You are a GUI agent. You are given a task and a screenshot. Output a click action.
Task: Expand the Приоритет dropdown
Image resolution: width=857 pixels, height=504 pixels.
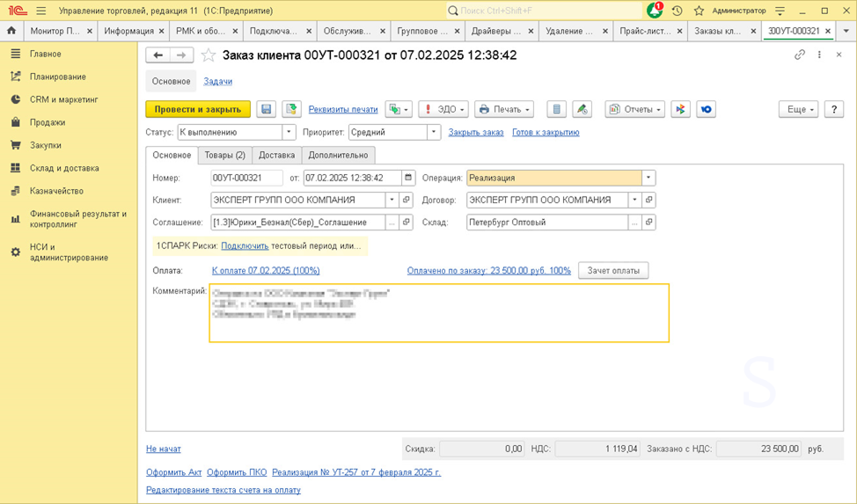click(x=434, y=132)
